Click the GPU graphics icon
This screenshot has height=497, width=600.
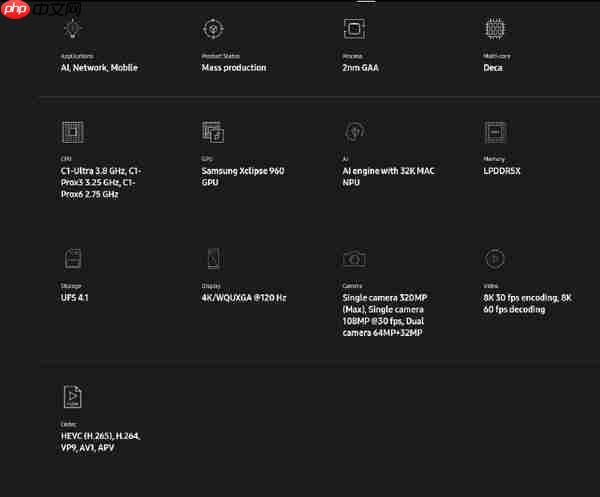click(213, 132)
